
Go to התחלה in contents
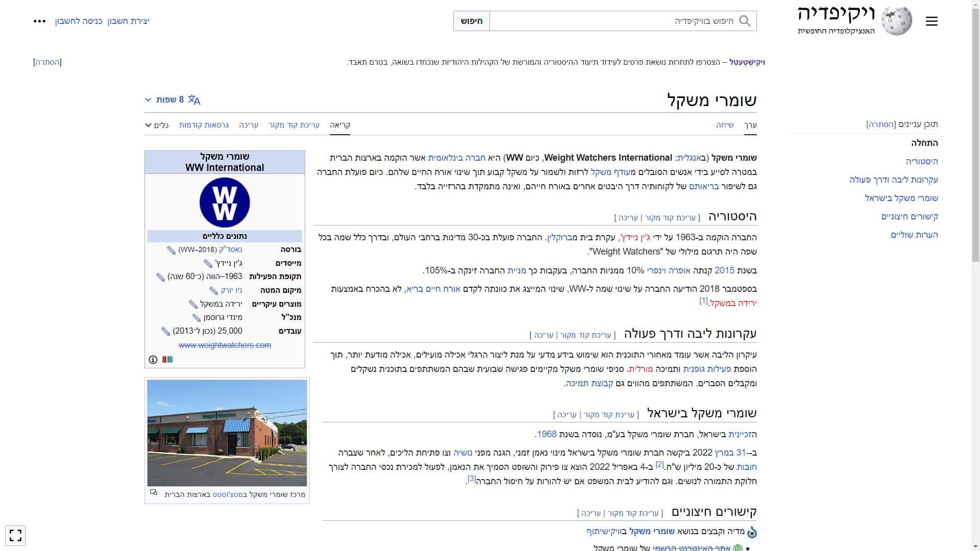pos(925,143)
